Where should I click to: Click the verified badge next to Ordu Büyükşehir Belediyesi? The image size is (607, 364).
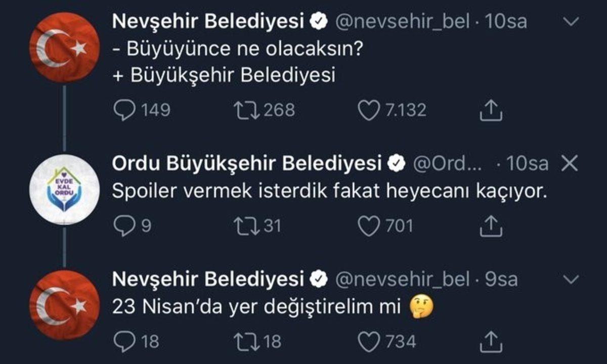(x=396, y=162)
